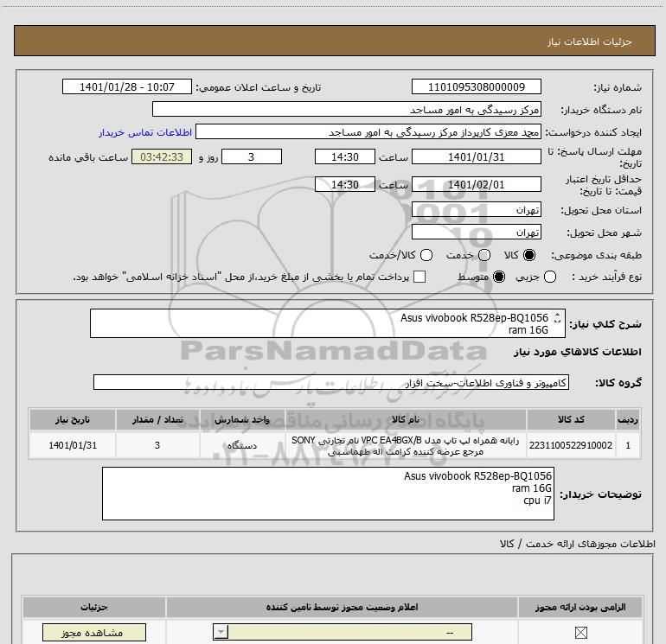Click the تعداد / مقدار column header
This screenshot has width=666, height=644.
[157, 419]
